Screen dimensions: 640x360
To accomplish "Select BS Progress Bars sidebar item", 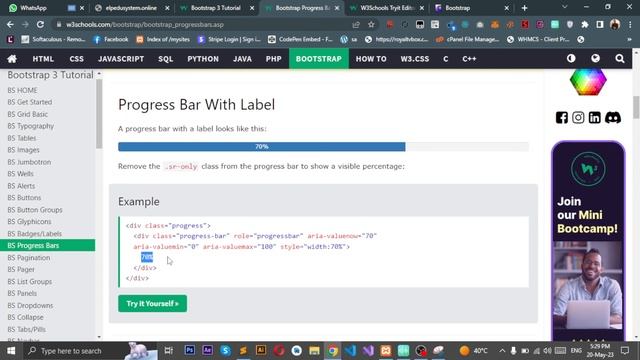I will pyautogui.click(x=47, y=245).
